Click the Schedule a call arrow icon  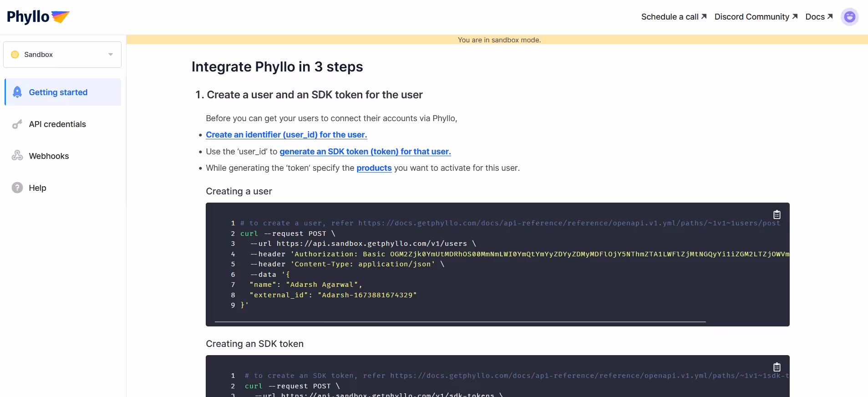(x=704, y=16)
